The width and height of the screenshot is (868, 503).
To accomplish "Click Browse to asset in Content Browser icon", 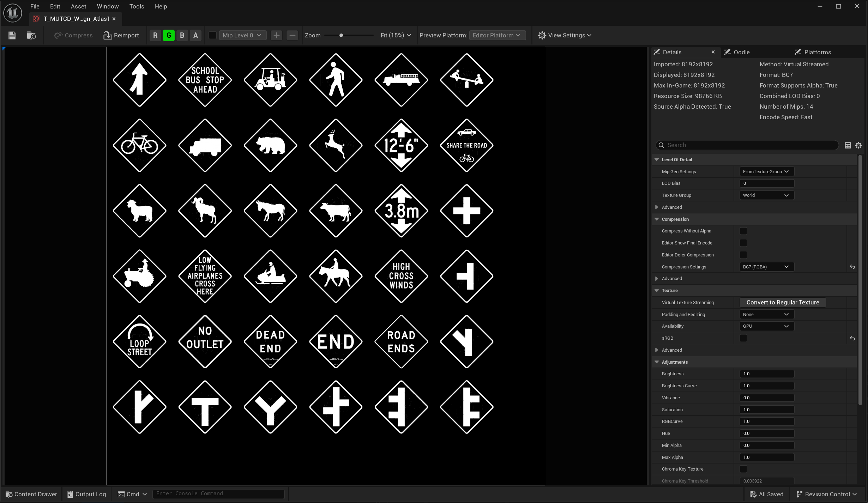I will (31, 35).
